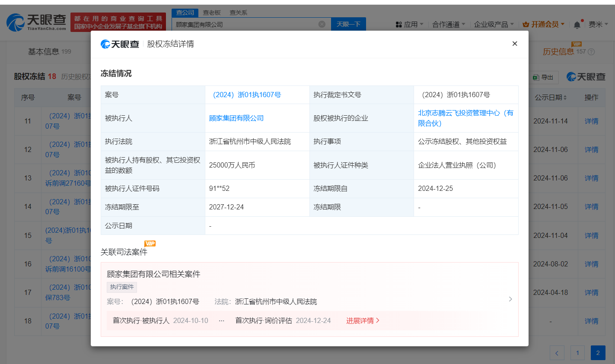Go to page 1
The height and width of the screenshot is (364, 615).
(577, 353)
